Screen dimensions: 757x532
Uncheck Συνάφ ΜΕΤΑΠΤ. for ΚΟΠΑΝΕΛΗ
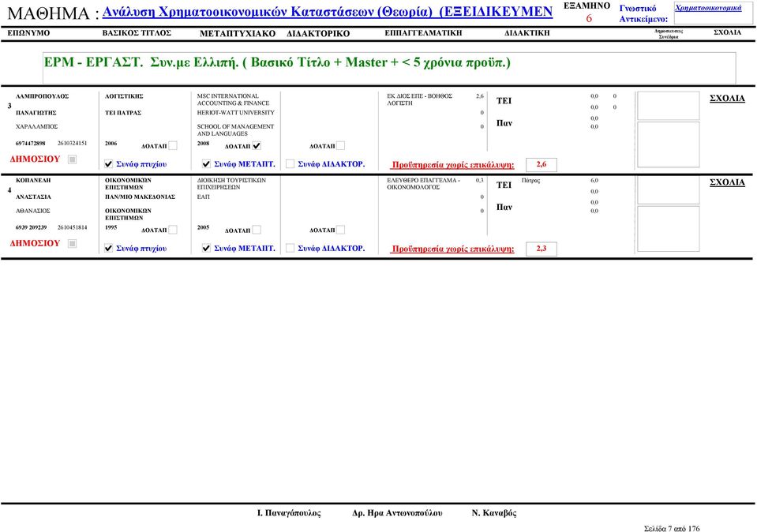tap(206, 248)
